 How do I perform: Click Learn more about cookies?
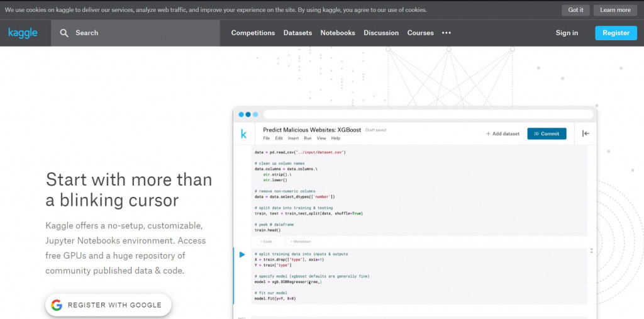click(x=615, y=10)
